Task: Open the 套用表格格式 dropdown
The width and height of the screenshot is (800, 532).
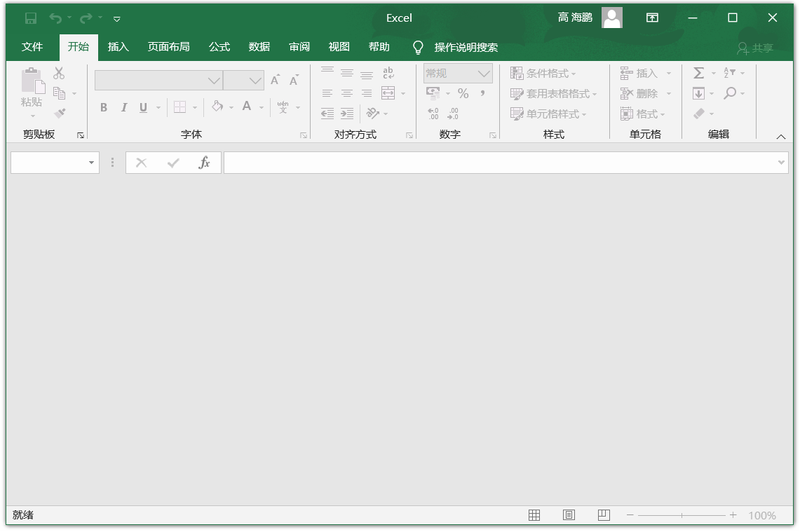Action: tap(554, 94)
